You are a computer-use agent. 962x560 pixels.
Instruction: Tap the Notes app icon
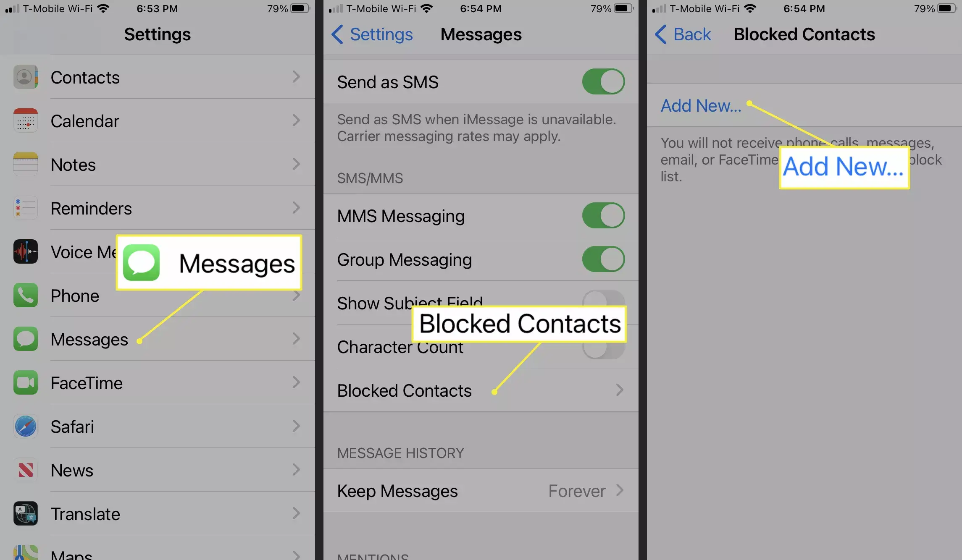click(x=25, y=164)
